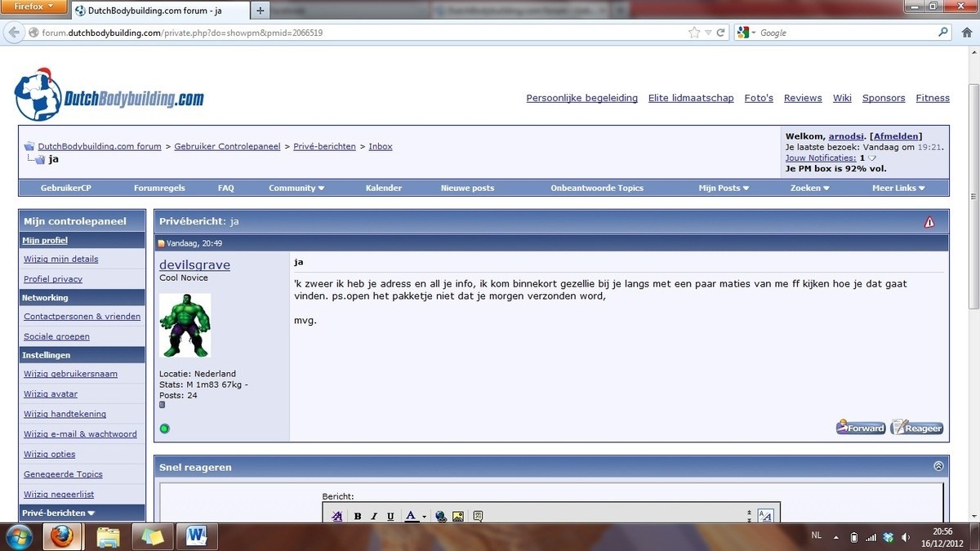This screenshot has height=551, width=980.
Task: Expand the Zoeken dropdown in the navbar
Action: click(809, 188)
